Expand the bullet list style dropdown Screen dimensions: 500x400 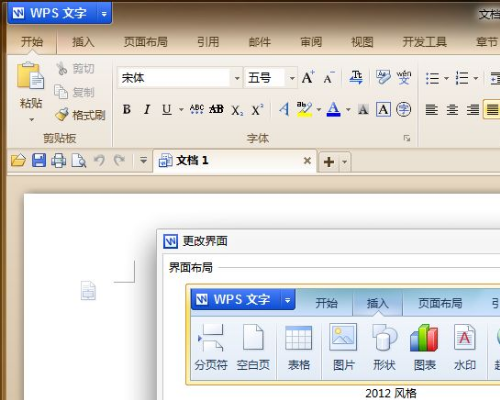tap(446, 79)
